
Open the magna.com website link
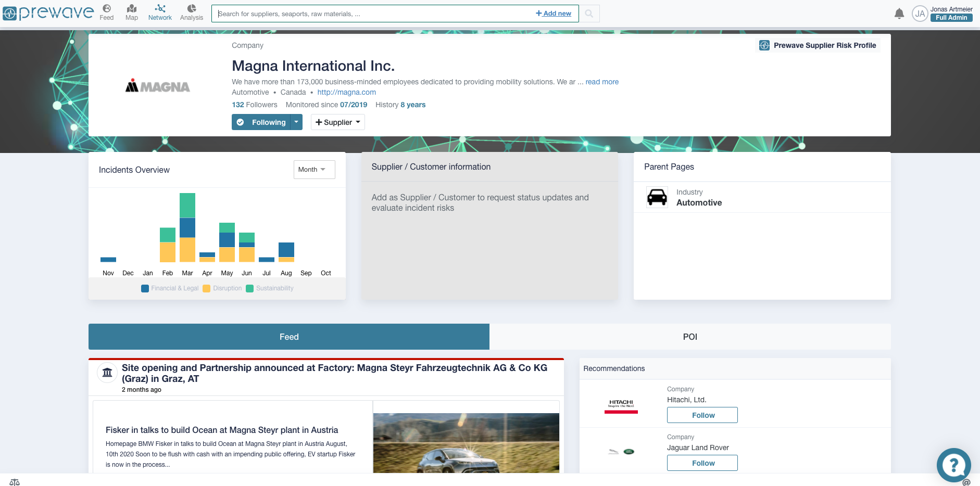coord(346,92)
